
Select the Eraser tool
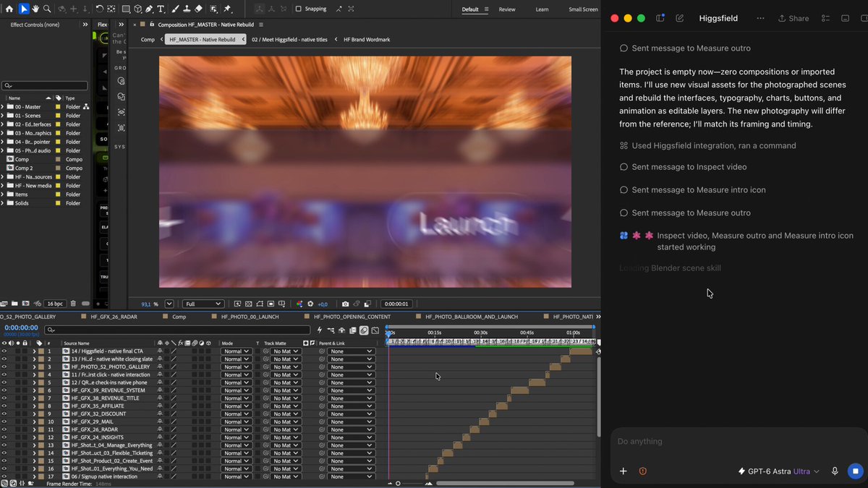click(197, 9)
